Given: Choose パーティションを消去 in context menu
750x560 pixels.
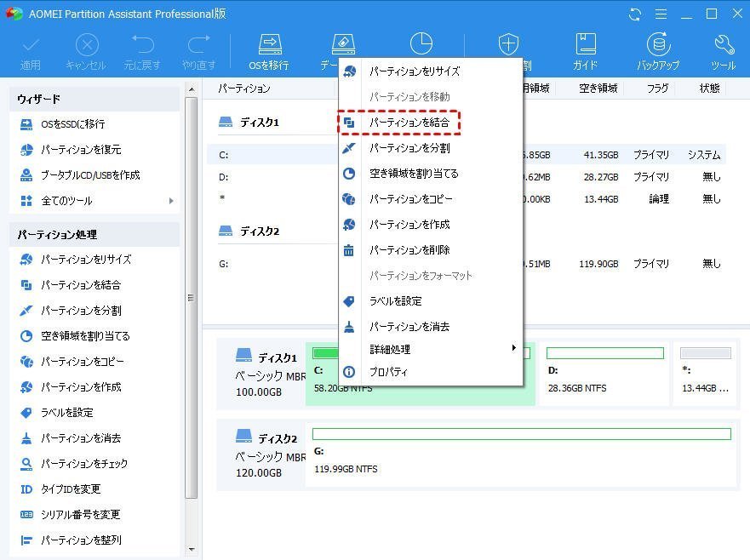Looking at the screenshot, I should coord(430,327).
